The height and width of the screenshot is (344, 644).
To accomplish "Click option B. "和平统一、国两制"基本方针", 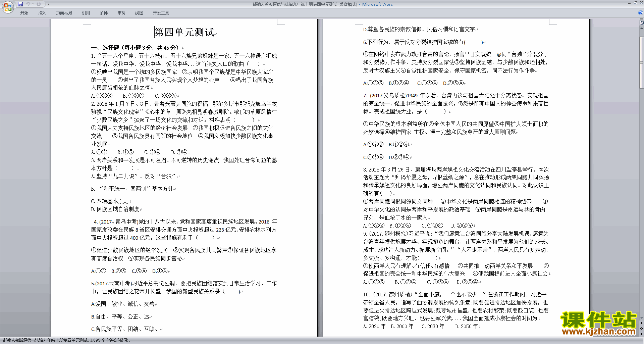I will (x=132, y=189).
